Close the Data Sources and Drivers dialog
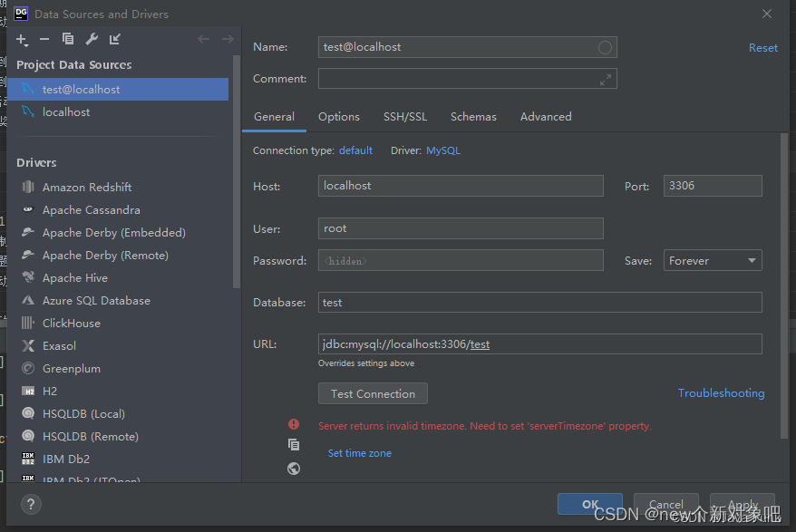This screenshot has width=796, height=532. (767, 15)
